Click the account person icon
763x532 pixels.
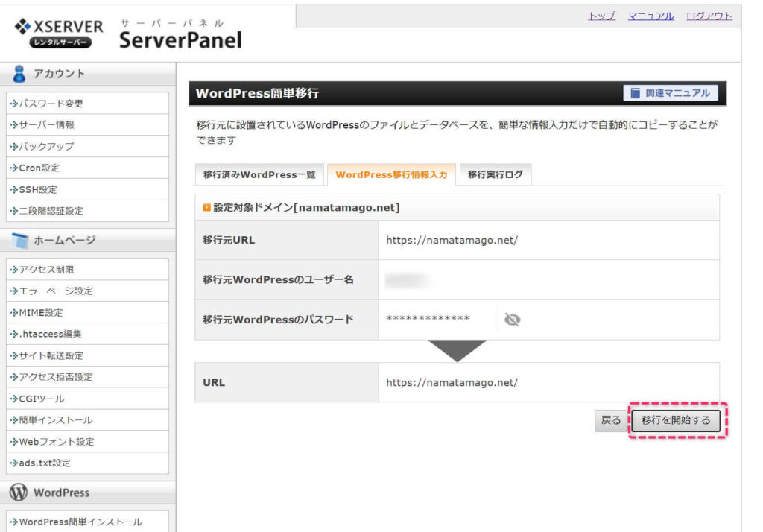click(19, 74)
